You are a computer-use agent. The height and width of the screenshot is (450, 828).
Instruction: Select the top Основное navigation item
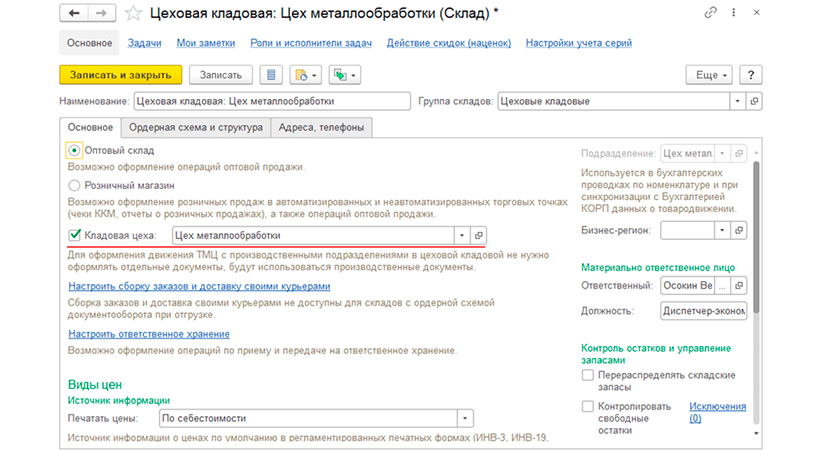89,43
